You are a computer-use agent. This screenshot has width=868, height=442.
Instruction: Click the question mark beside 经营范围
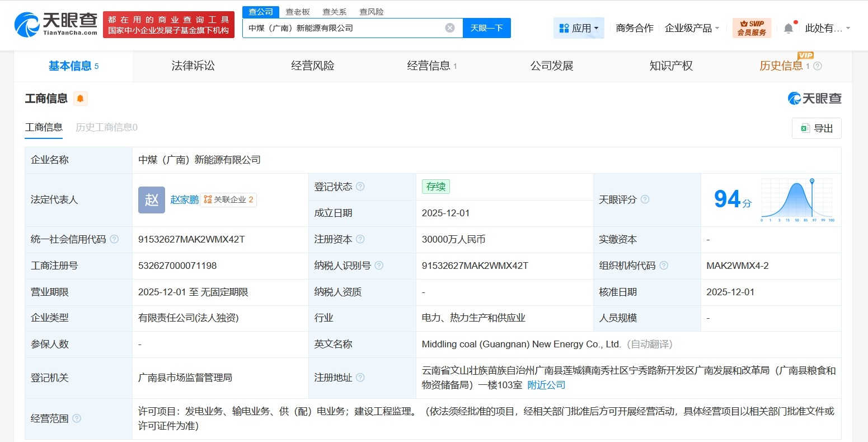click(76, 418)
